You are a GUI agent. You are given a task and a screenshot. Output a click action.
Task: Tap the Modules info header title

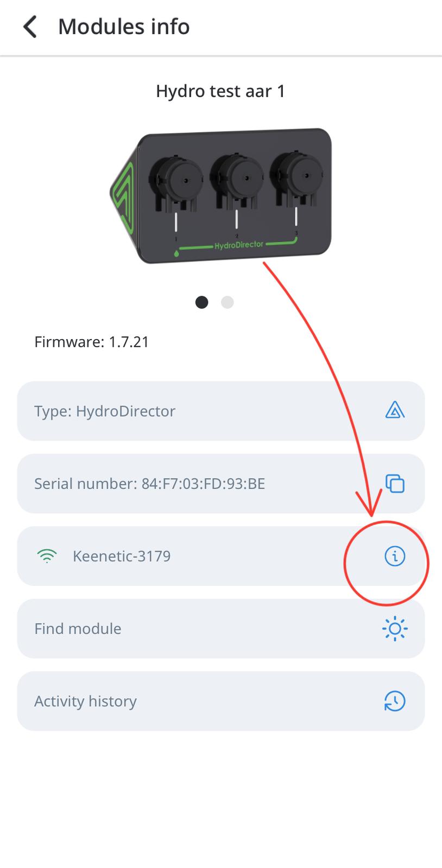(x=124, y=27)
